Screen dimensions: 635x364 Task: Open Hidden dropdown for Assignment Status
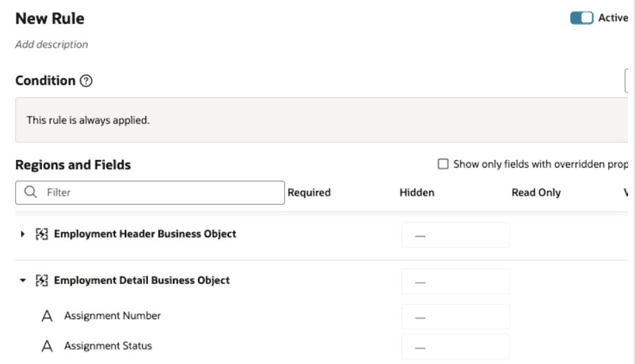tap(455, 347)
